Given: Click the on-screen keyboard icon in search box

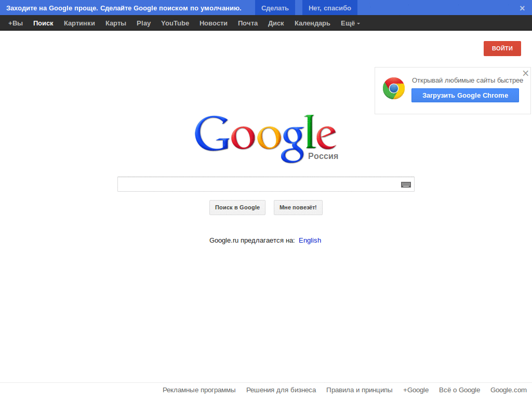Looking at the screenshot, I should [406, 184].
